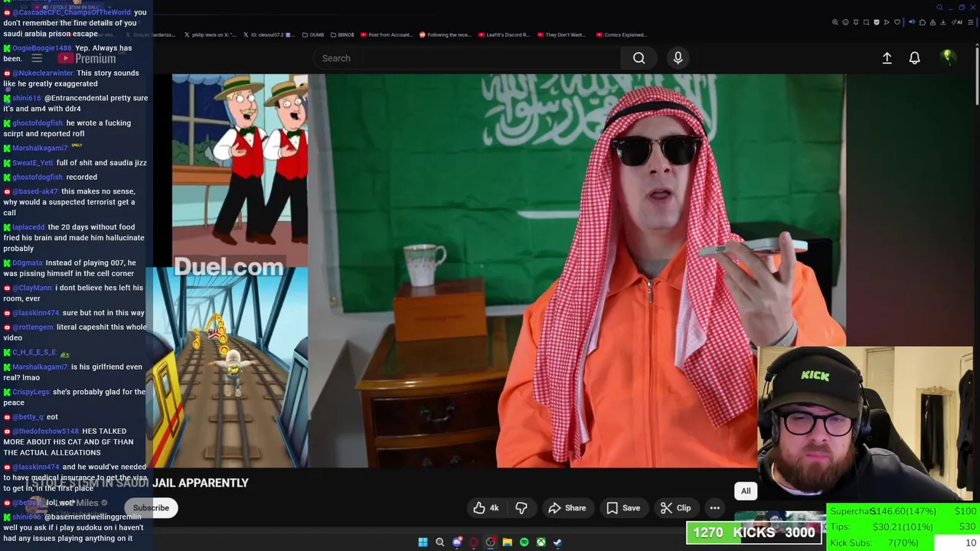Open the YouTube upload/create icon
Viewport: 980px width, 551px height.
(887, 58)
